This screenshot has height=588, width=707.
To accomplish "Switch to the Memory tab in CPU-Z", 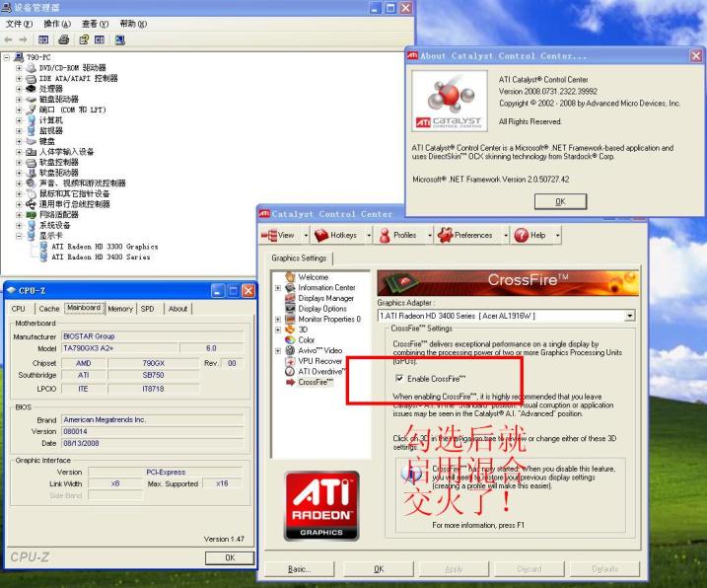I will (x=120, y=309).
